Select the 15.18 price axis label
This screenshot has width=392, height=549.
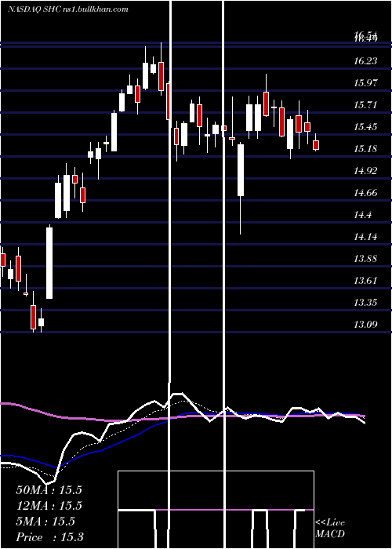click(x=365, y=149)
